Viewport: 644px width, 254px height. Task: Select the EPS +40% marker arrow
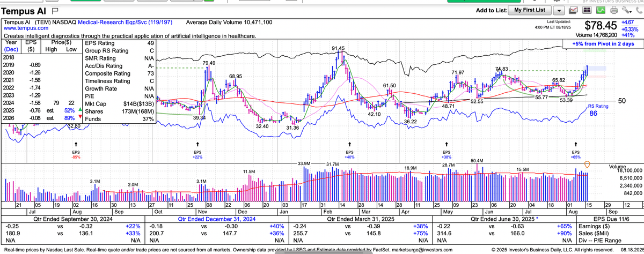pyautogui.click(x=350, y=144)
